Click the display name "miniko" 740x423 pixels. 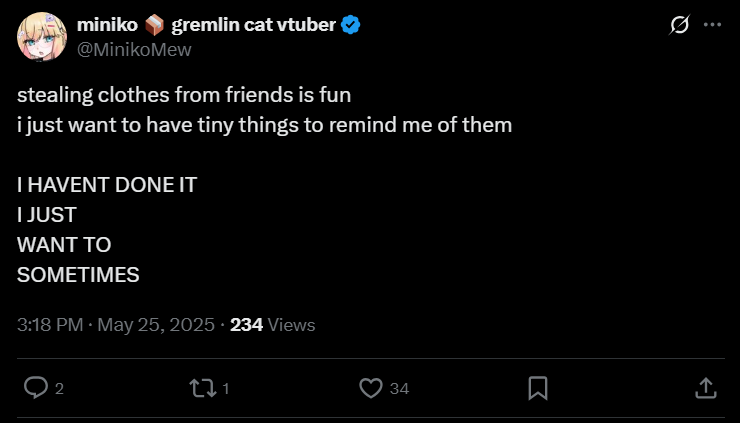tap(107, 26)
